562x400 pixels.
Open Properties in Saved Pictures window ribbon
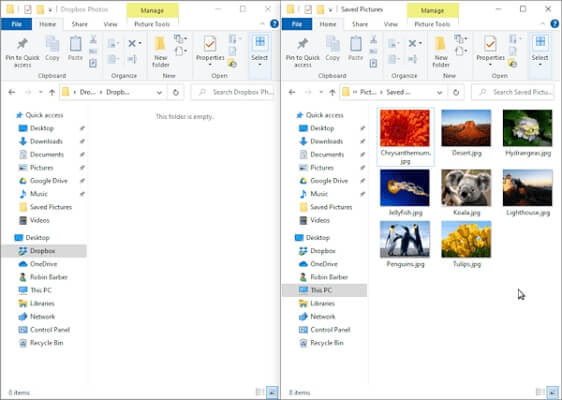[x=490, y=50]
